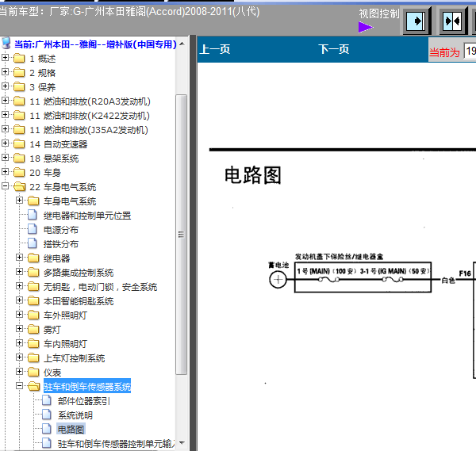
Task: Click the 视图控制 label
Action: [379, 13]
